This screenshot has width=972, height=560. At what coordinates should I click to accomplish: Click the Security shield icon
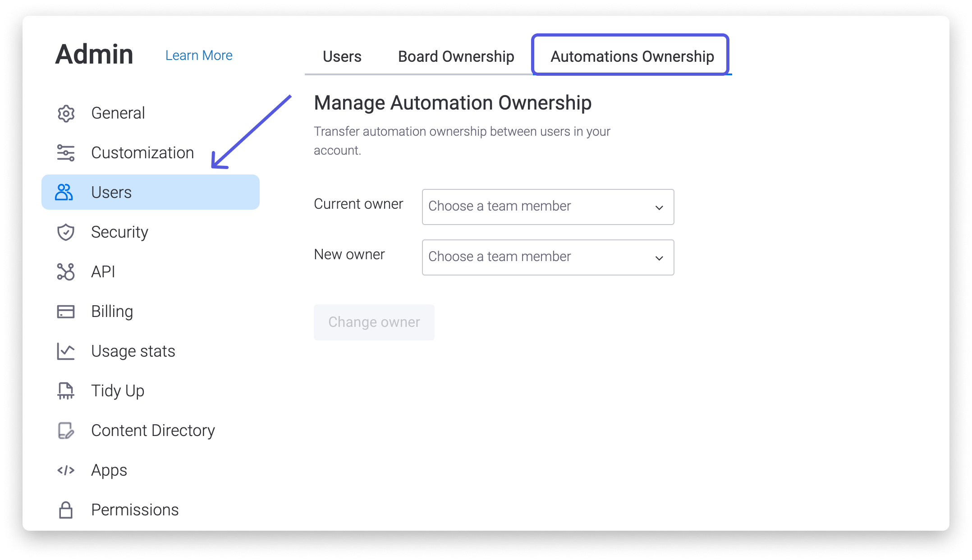click(x=66, y=232)
